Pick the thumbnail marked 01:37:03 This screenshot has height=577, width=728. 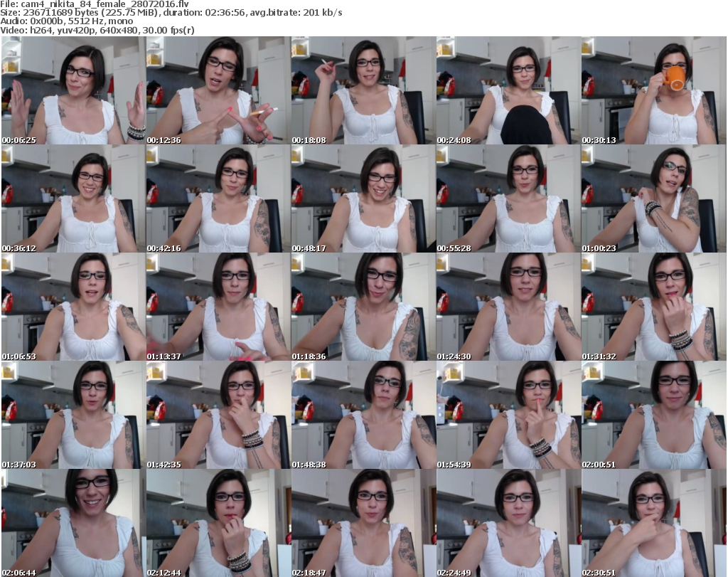(x=73, y=415)
